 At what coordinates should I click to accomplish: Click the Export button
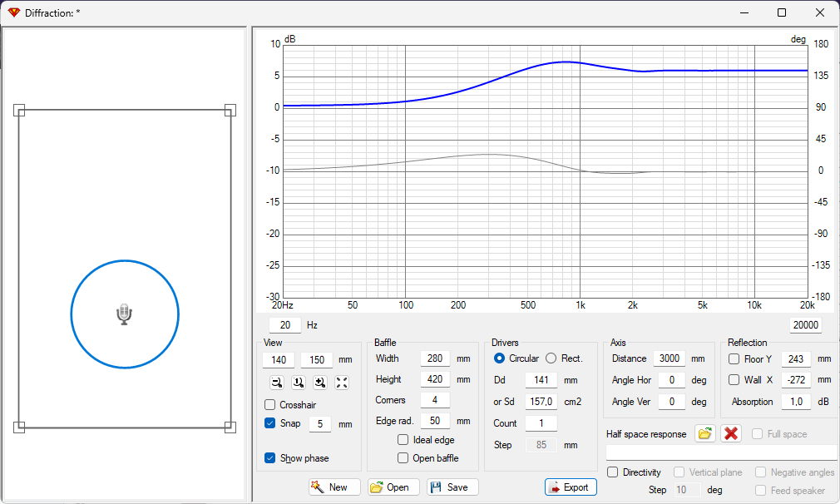click(571, 487)
